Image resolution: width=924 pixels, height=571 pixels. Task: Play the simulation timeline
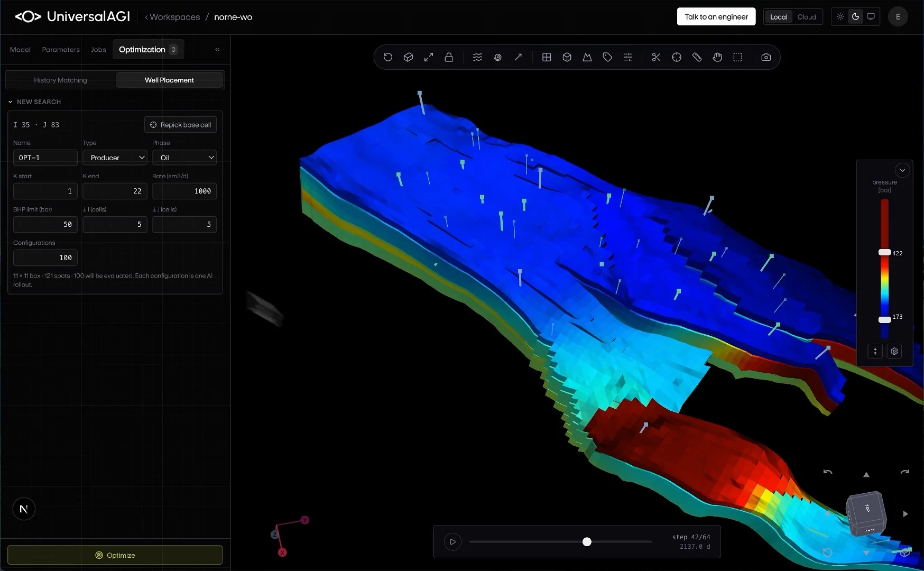[452, 542]
